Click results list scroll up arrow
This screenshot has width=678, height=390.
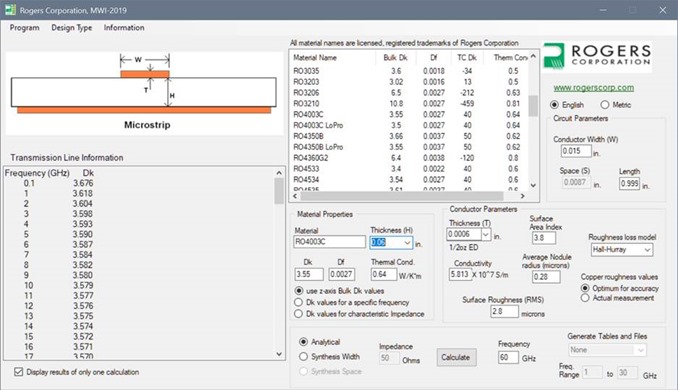(x=279, y=173)
